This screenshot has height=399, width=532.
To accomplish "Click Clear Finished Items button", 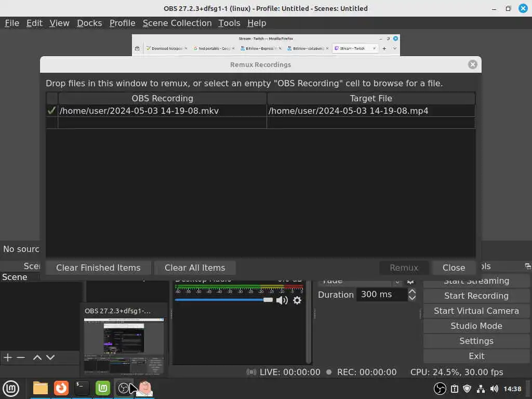I will [98, 268].
